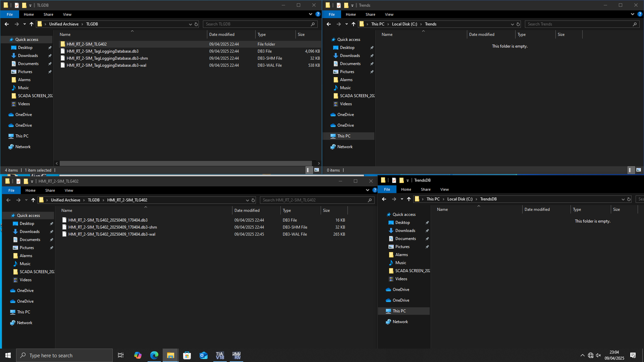The height and width of the screenshot is (362, 644).
Task: Click TIA Portal V18 taskbar icon
Action: pos(220,355)
